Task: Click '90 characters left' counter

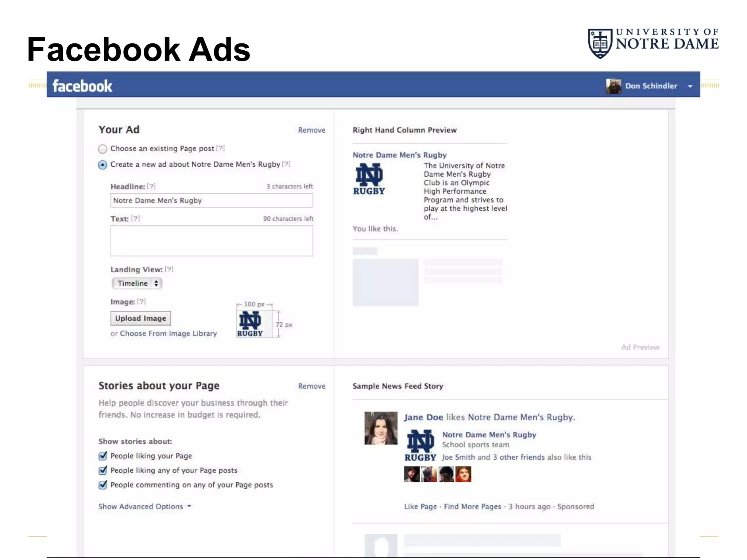Action: point(288,219)
